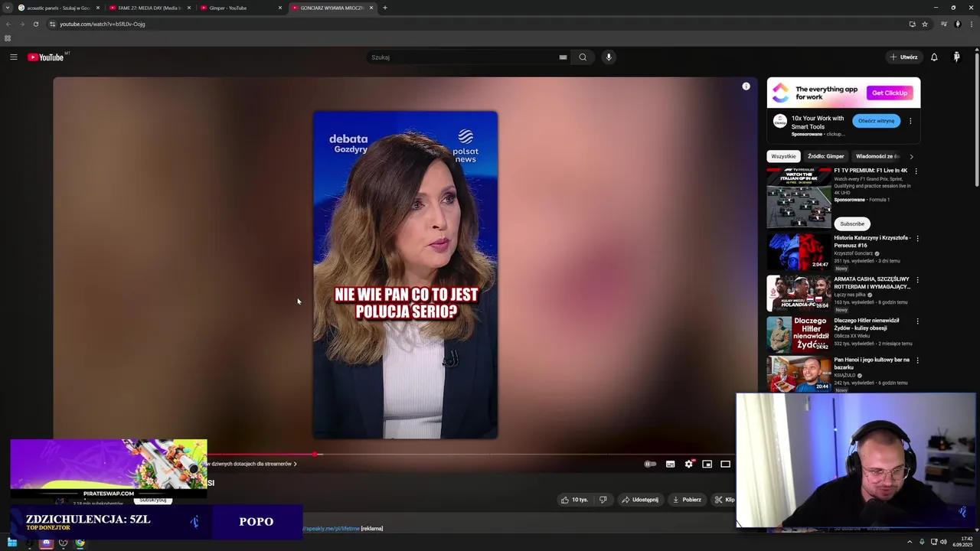Screen dimensions: 980x551
Task: Open chapter 'dziwnych dotacjach dla streamerów' chevron
Action: [295, 464]
